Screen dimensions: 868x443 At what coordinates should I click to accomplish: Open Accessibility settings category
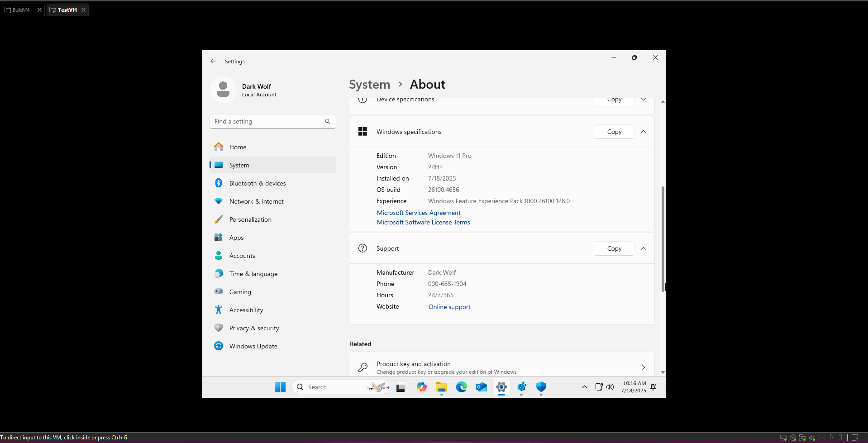click(273, 310)
